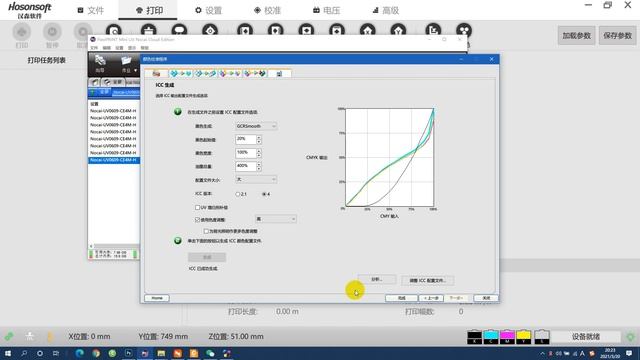640x360 pixels.
Task: Click the black K ink level swatch
Action: 474,337
